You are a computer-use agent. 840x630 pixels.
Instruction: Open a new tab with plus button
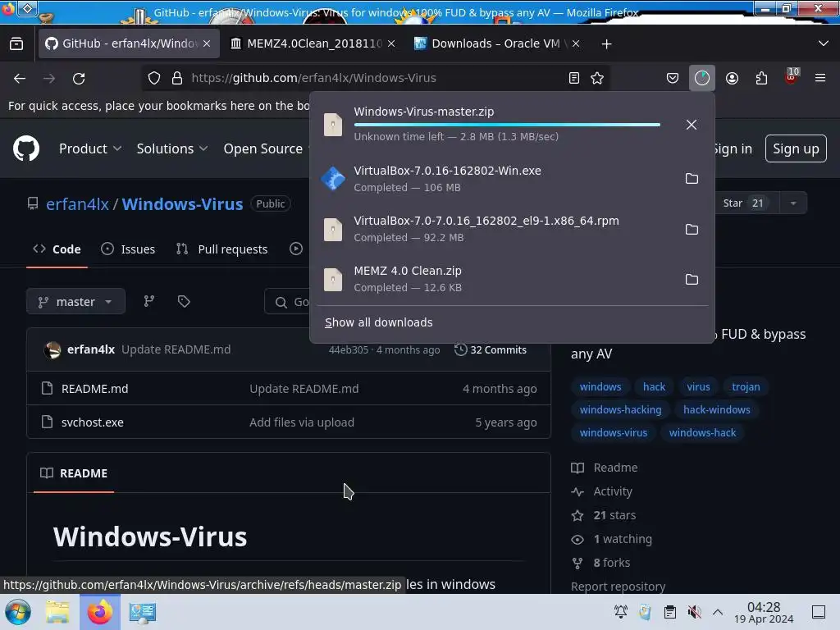606,44
